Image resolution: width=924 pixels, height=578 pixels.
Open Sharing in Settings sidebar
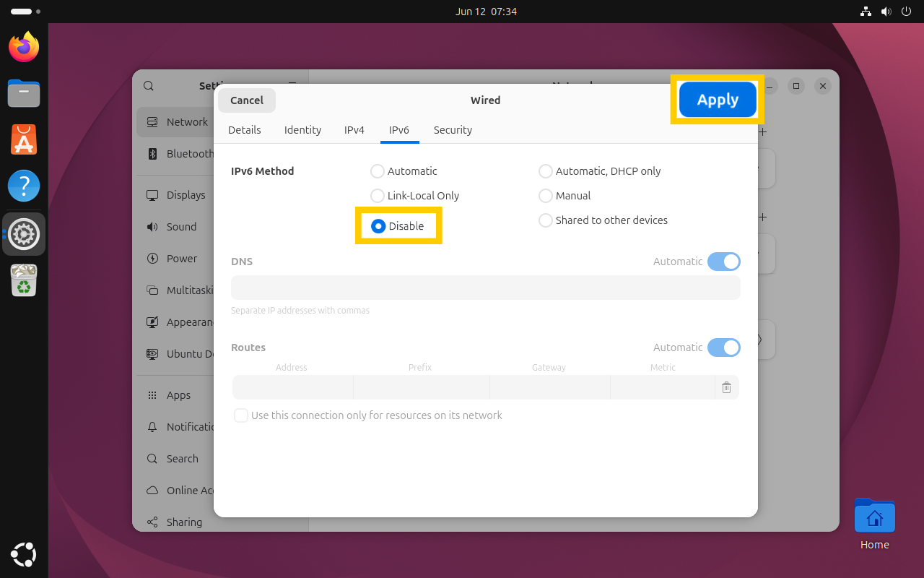[175, 522]
